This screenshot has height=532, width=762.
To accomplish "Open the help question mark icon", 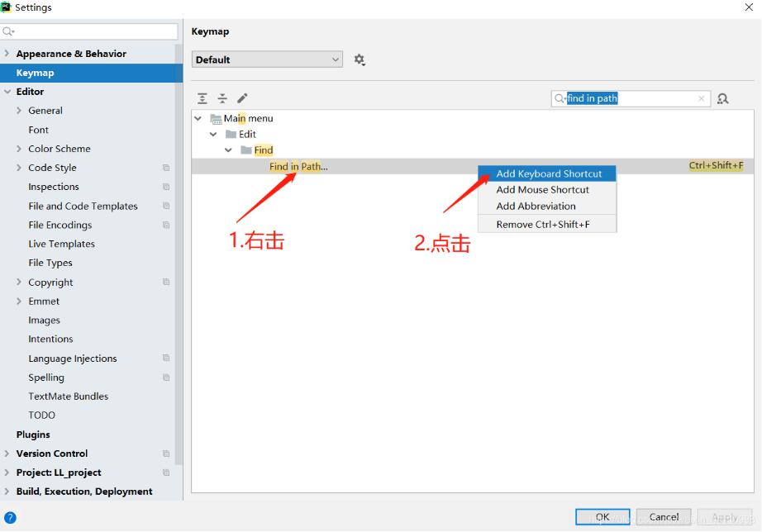I will coord(10,517).
